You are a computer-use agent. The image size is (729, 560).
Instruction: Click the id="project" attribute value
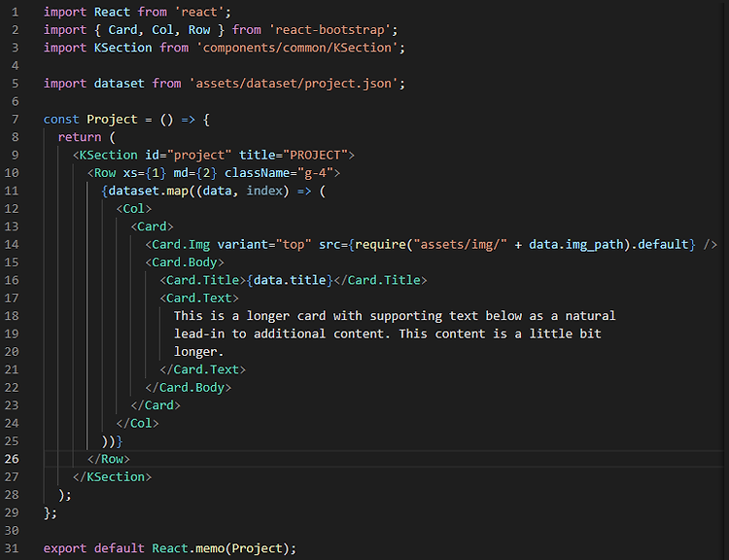tap(199, 156)
